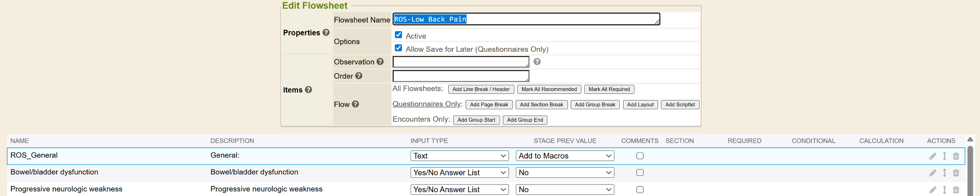
Task: Open input type dropdown for ROS_General
Action: click(459, 156)
